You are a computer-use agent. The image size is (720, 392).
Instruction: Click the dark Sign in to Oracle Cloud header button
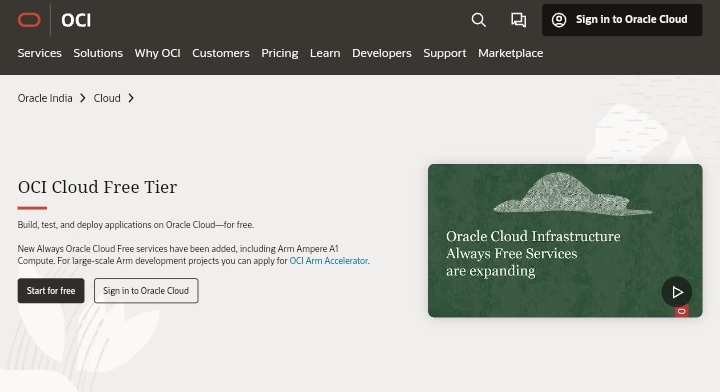(x=622, y=20)
